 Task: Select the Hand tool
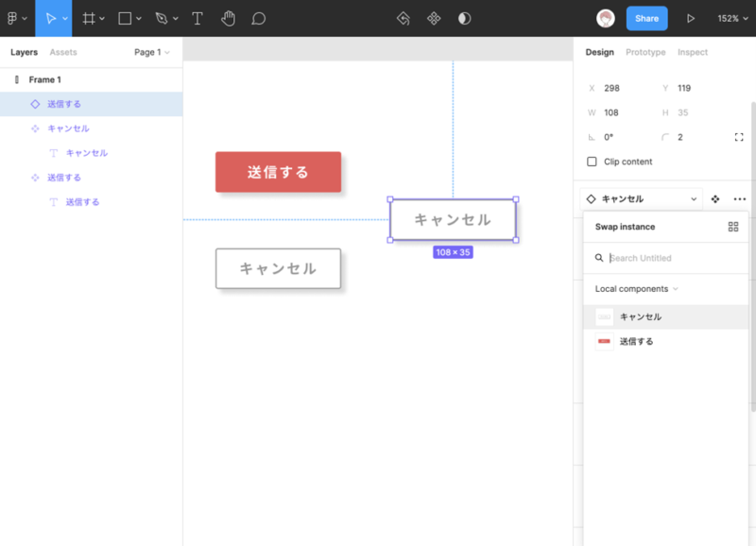click(x=228, y=18)
